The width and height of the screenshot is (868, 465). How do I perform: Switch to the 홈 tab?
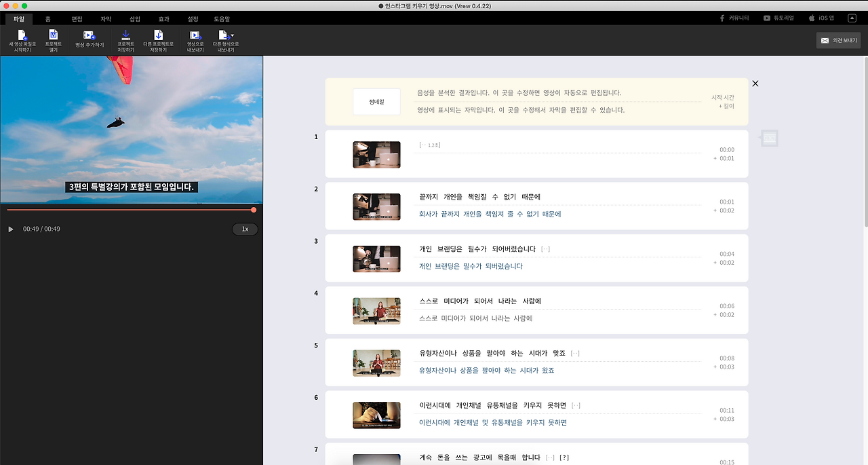point(48,19)
